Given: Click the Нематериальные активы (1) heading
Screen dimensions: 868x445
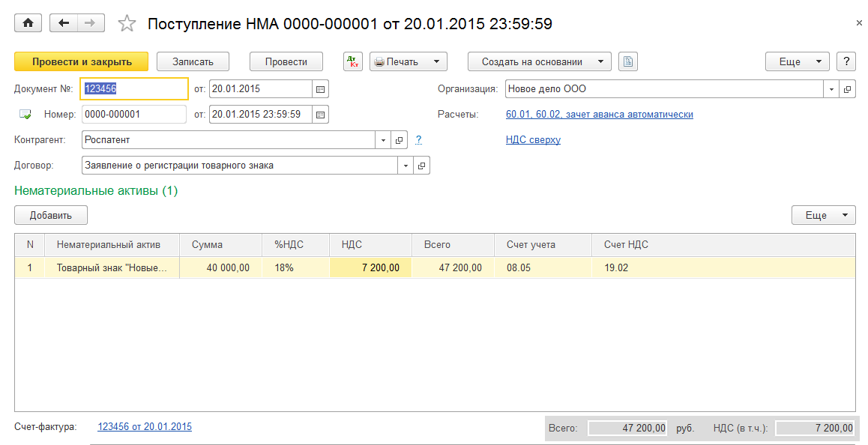Looking at the screenshot, I should pyautogui.click(x=96, y=191).
